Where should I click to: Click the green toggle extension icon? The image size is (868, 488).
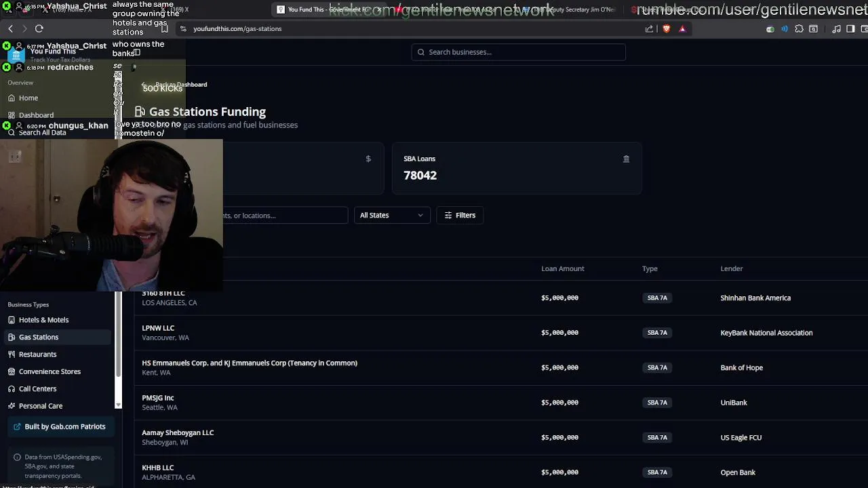[x=770, y=29]
